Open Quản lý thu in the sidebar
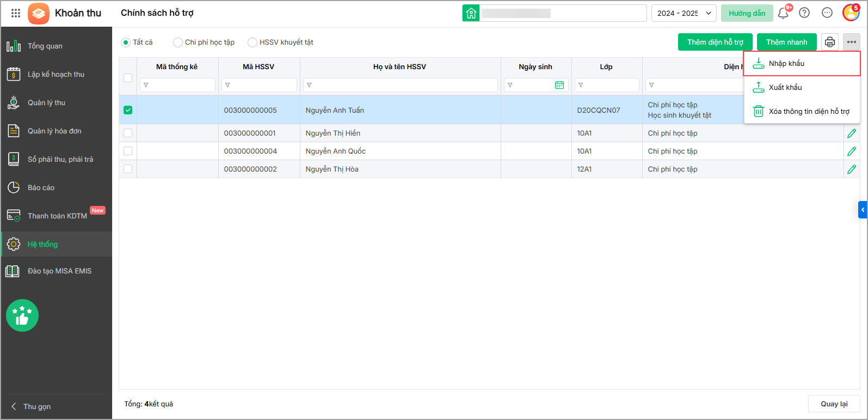Screen dimensions: 868x420 [x=46, y=103]
